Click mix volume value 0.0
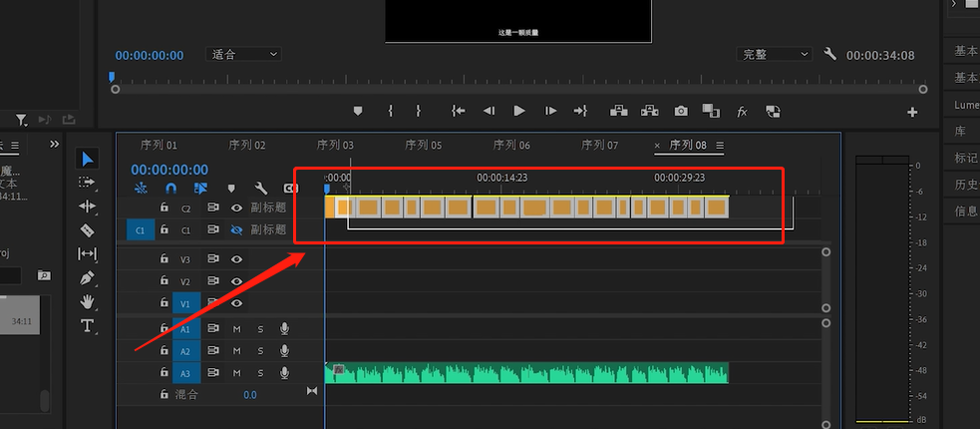Screen dimensions: 980x429 pyautogui.click(x=250, y=395)
